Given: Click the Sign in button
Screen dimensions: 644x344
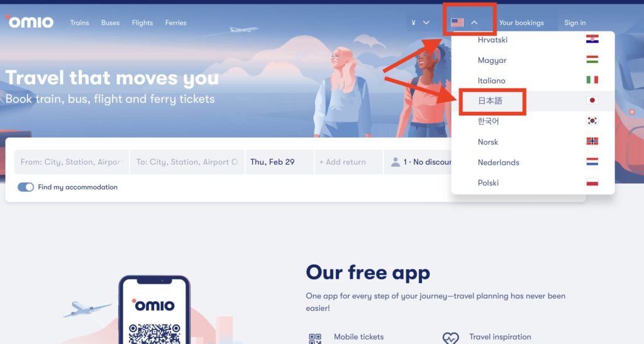Looking at the screenshot, I should click(x=575, y=23).
